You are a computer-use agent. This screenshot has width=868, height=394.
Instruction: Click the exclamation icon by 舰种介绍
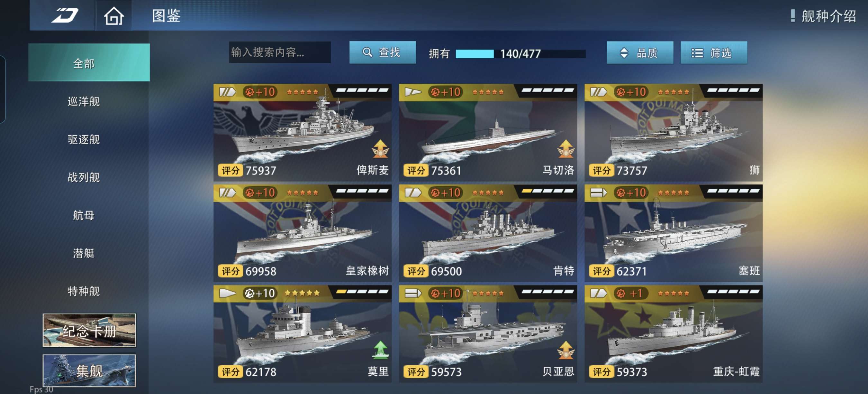(x=792, y=16)
